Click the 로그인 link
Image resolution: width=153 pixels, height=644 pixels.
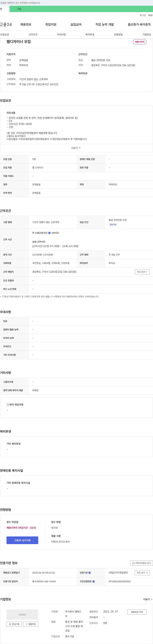point(143,15)
